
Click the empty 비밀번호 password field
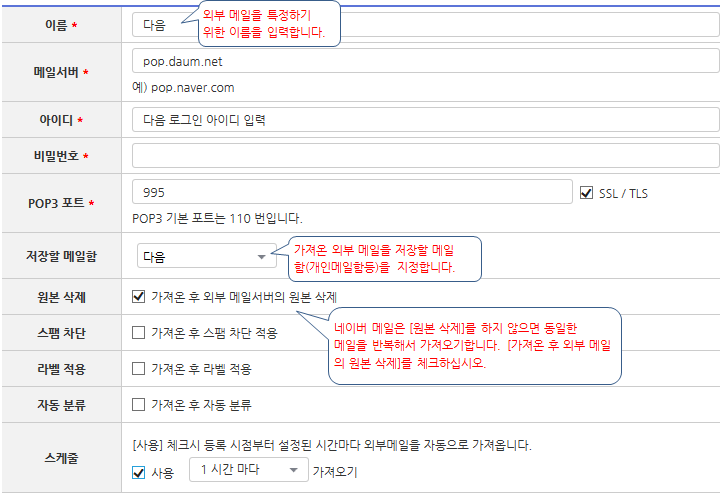pyautogui.click(x=425, y=156)
